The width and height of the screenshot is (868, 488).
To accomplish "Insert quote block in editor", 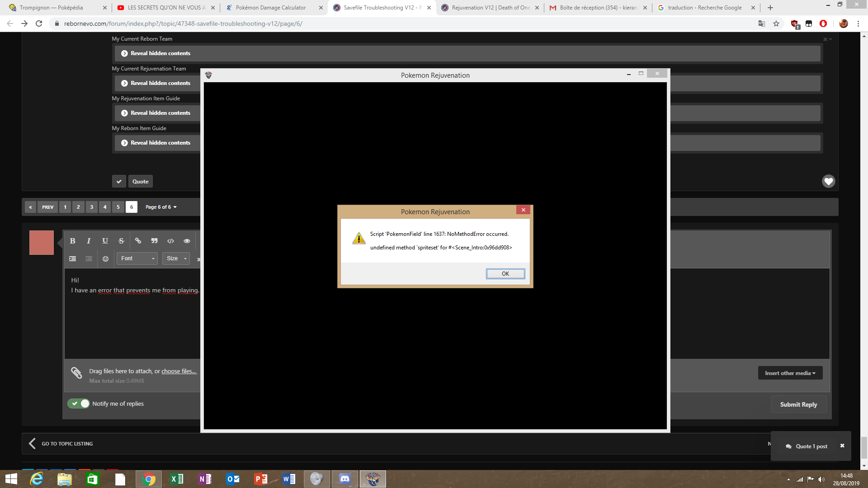I will [154, 241].
